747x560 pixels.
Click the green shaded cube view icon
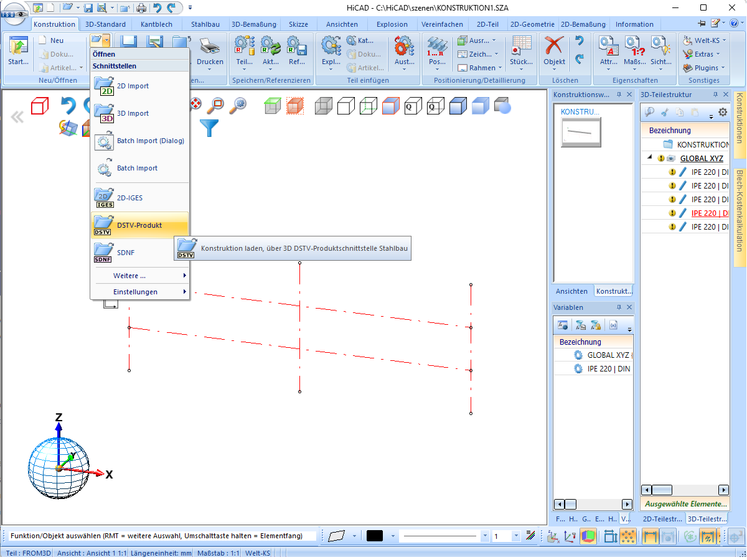[273, 106]
